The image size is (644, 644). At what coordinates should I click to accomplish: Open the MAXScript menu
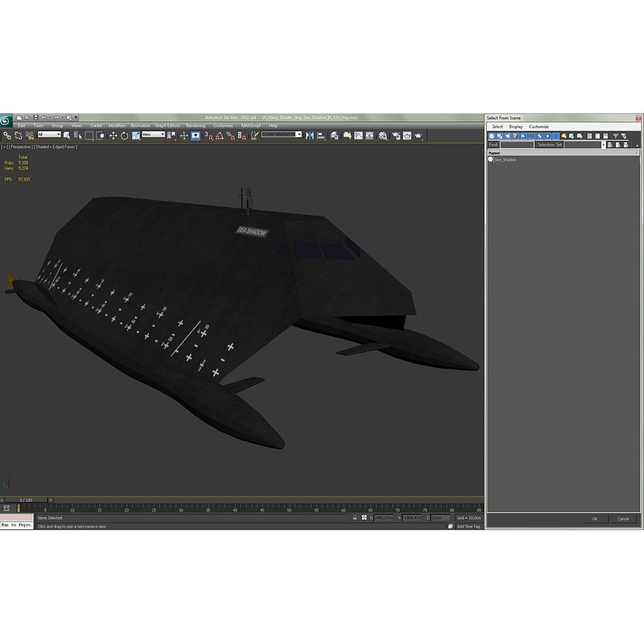coord(250,126)
